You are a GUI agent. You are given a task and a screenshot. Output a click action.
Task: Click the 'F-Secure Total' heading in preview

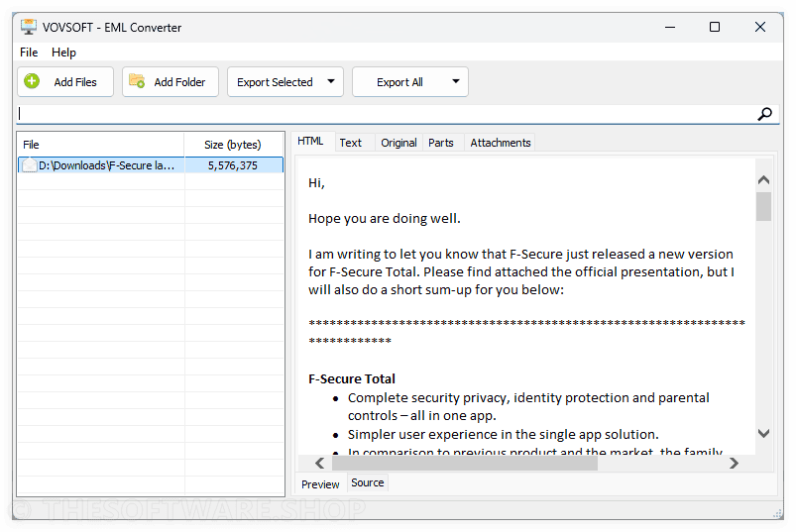352,378
